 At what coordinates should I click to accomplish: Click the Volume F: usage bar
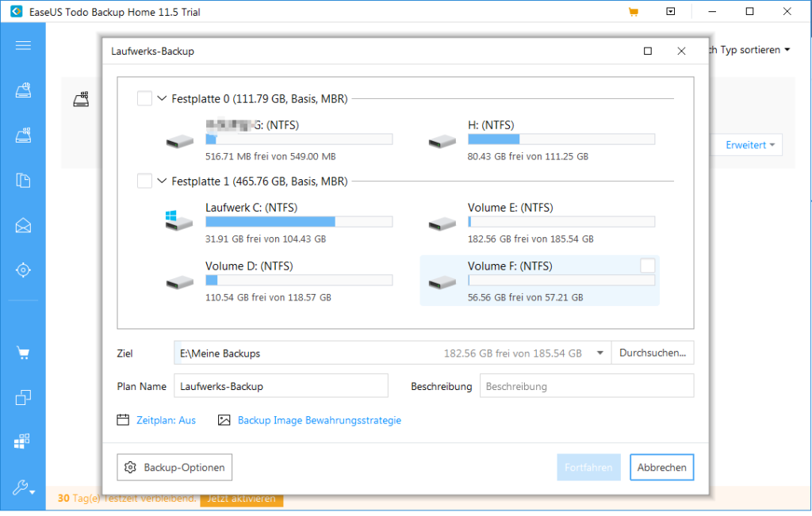click(561, 281)
